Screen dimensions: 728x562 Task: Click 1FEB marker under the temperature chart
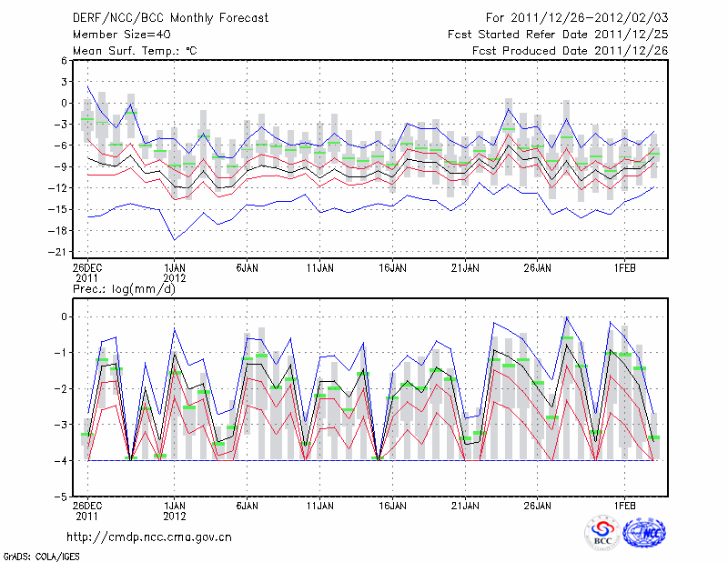[624, 268]
